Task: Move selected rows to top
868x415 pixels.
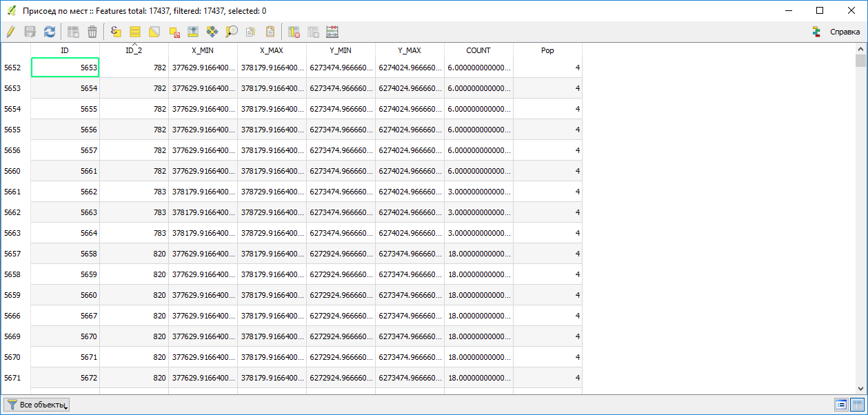Action: click(x=193, y=32)
